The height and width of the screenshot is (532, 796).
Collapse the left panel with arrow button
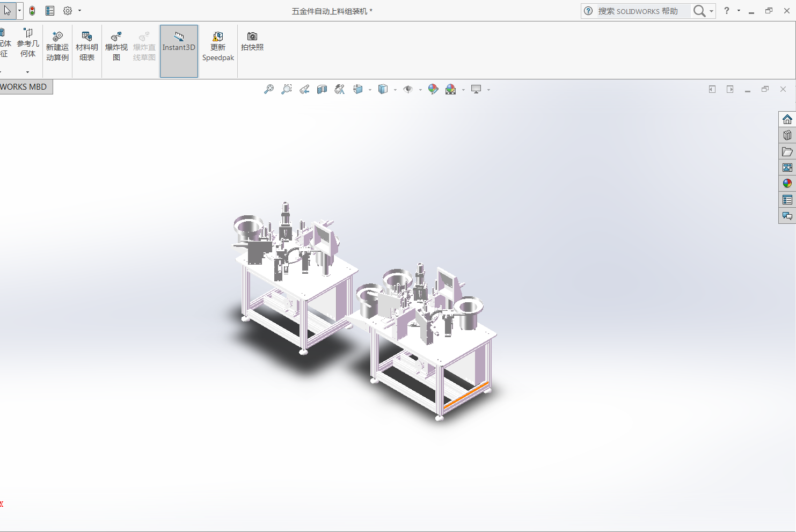712,90
